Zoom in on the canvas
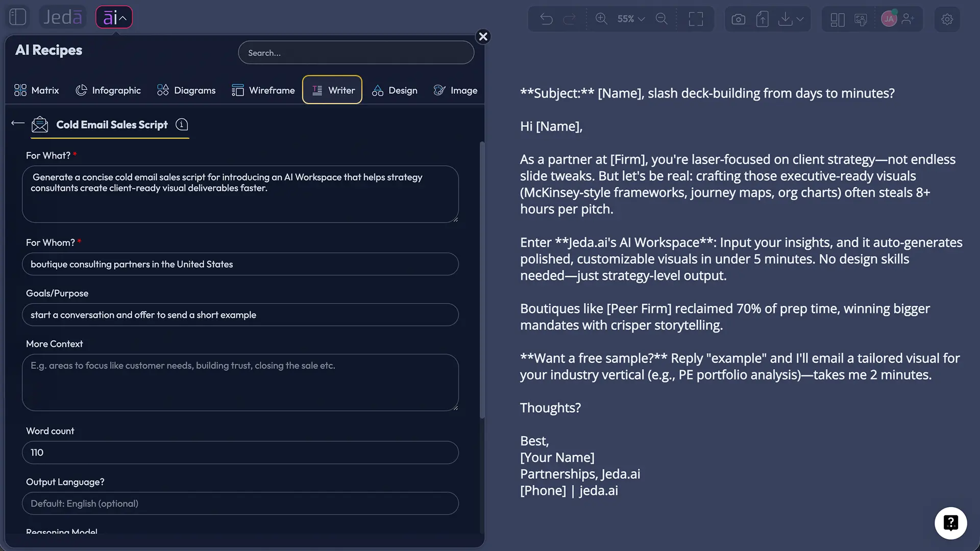The image size is (980, 551). coord(601,19)
